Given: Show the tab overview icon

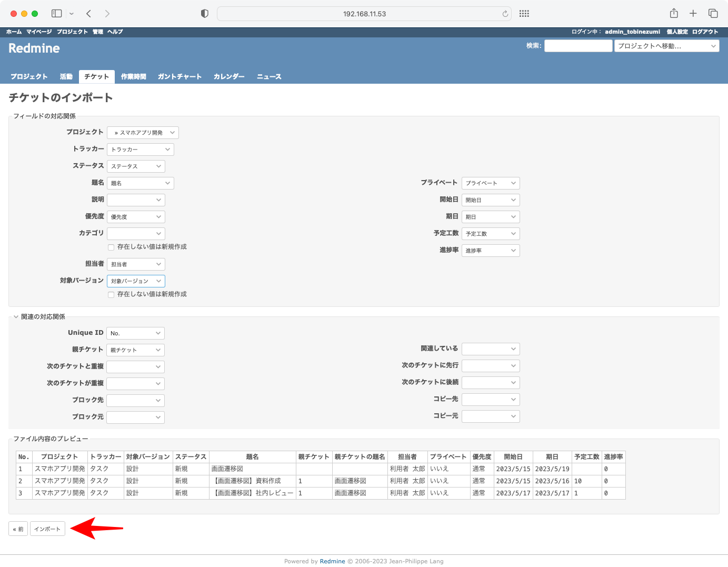Looking at the screenshot, I should tap(713, 13).
